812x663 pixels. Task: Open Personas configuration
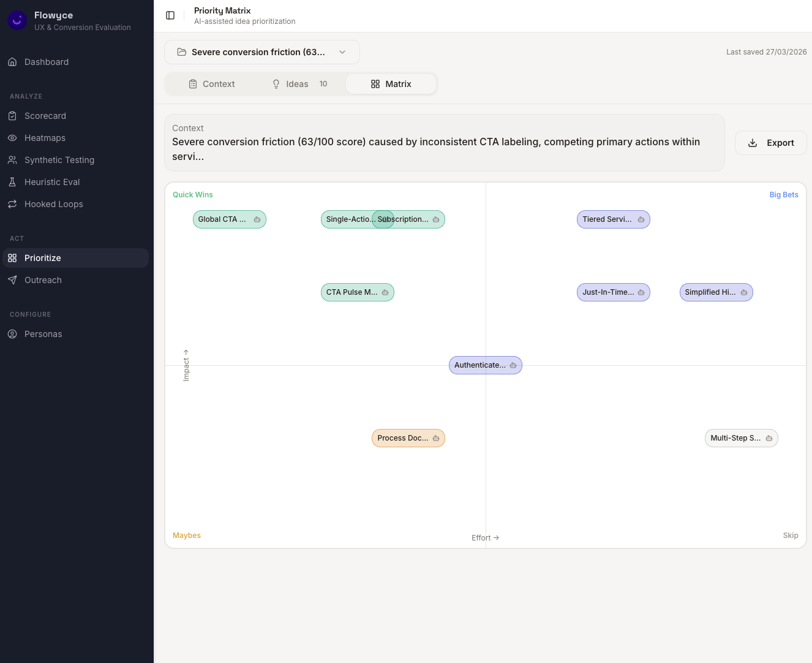coord(76,334)
